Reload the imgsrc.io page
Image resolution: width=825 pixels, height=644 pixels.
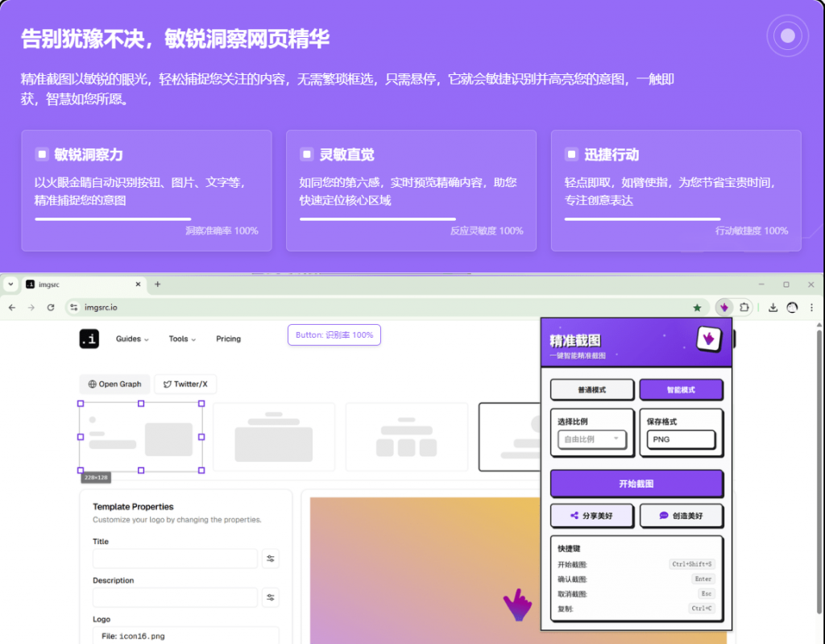pos(51,307)
